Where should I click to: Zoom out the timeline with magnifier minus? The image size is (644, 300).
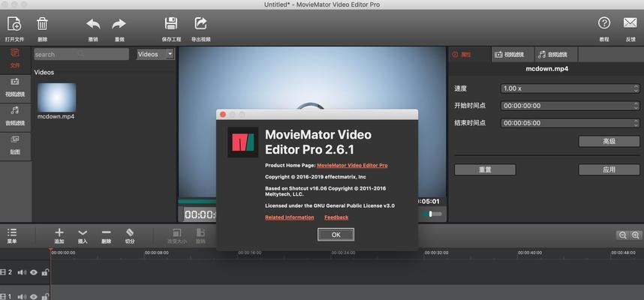[623, 235]
